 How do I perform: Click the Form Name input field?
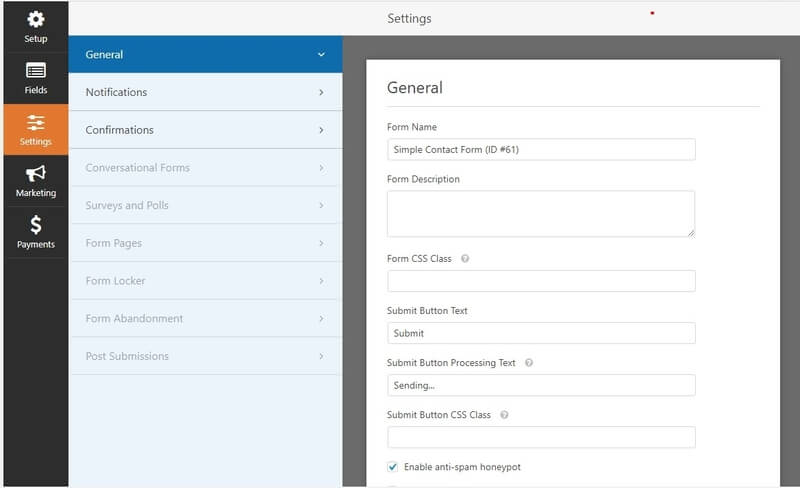pyautogui.click(x=541, y=150)
